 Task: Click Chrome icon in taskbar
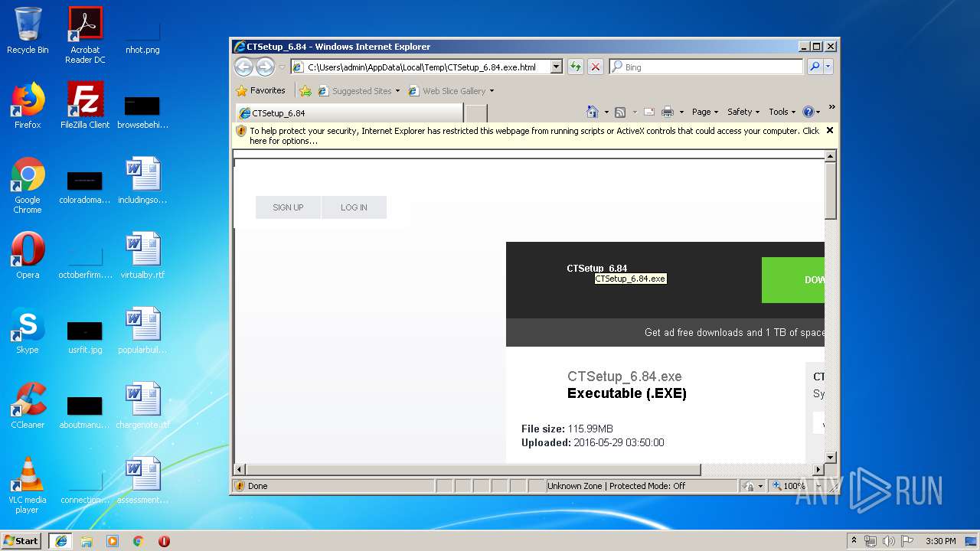138,540
